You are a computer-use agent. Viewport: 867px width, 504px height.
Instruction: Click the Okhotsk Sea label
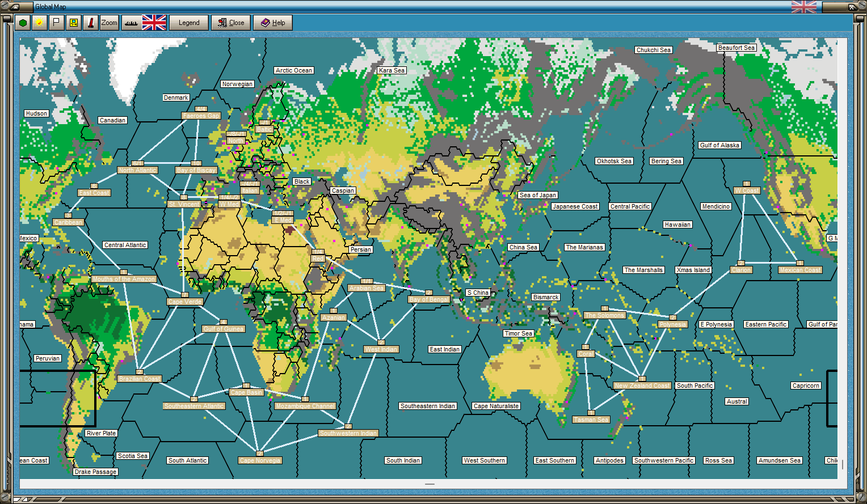[614, 161]
